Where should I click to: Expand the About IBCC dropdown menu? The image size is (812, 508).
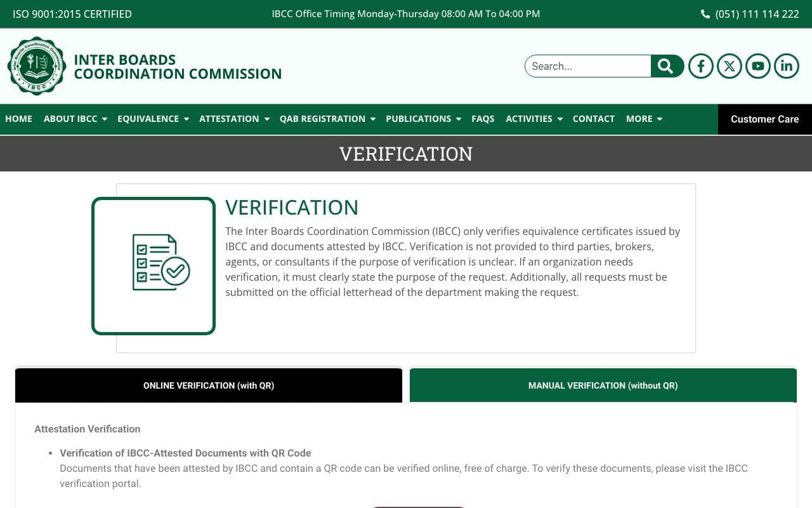click(x=75, y=119)
